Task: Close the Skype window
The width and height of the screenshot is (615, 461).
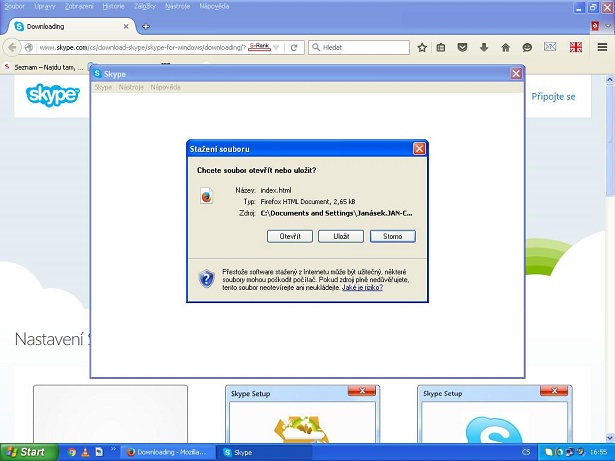Action: 516,73
